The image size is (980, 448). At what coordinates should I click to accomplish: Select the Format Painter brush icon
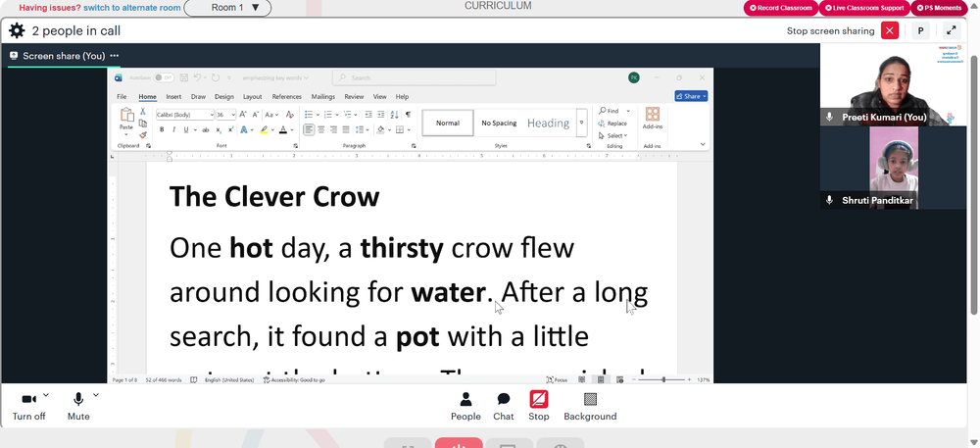[142, 134]
